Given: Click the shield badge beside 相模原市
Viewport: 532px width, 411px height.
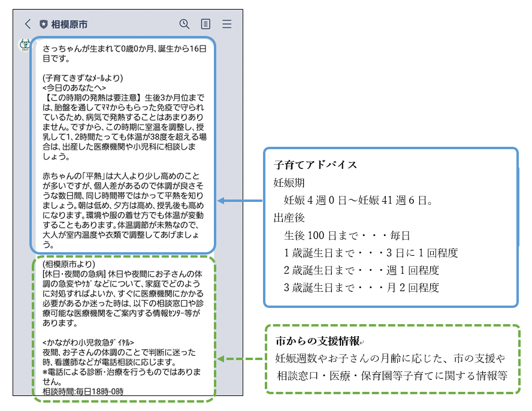Looking at the screenshot, I should (43, 25).
